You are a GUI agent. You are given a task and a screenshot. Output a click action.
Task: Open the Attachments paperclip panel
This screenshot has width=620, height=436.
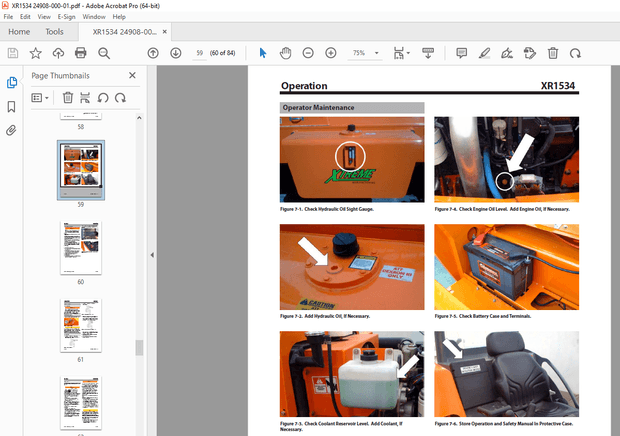[11, 130]
